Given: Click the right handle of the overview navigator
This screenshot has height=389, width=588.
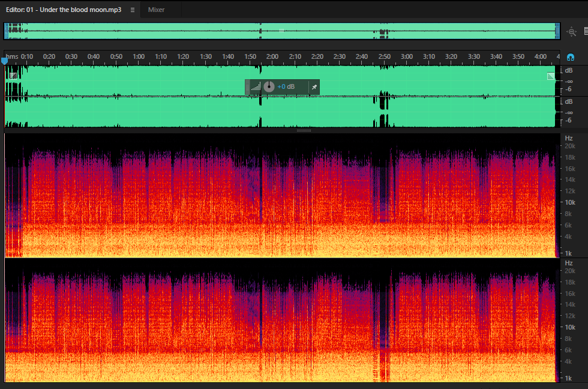Looking at the screenshot, I should click(x=557, y=31).
